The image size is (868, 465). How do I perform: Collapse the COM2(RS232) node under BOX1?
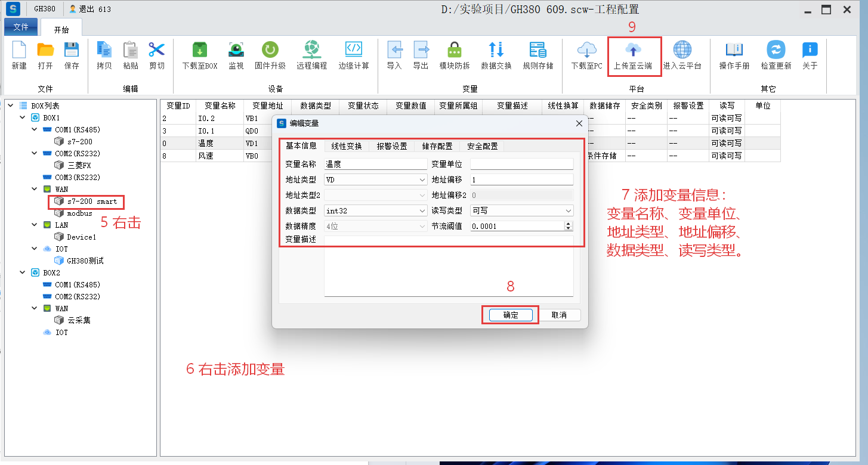click(34, 153)
